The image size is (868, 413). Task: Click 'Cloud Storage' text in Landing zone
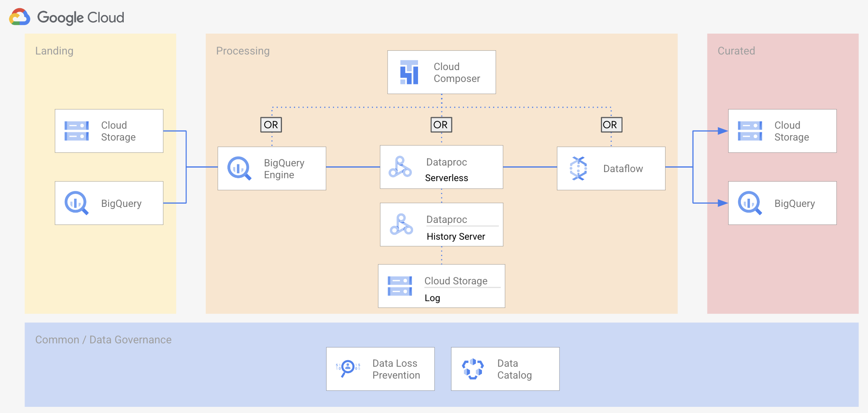coord(118,131)
